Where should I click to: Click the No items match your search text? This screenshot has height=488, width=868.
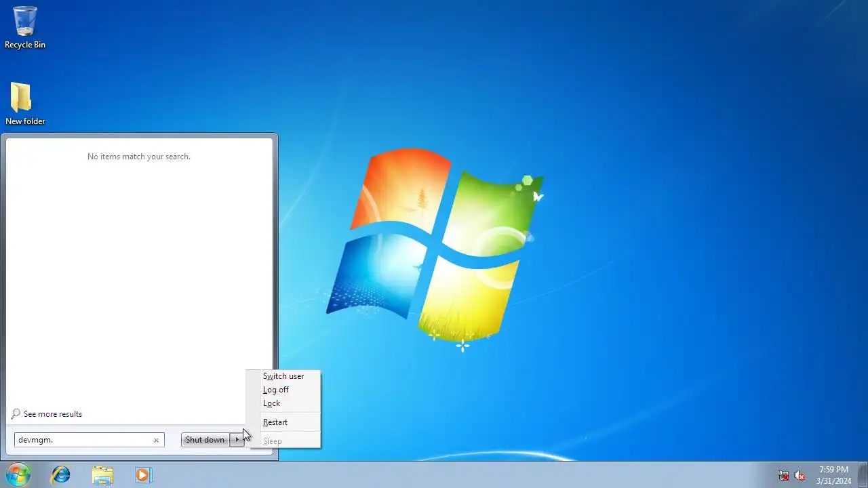tap(139, 157)
